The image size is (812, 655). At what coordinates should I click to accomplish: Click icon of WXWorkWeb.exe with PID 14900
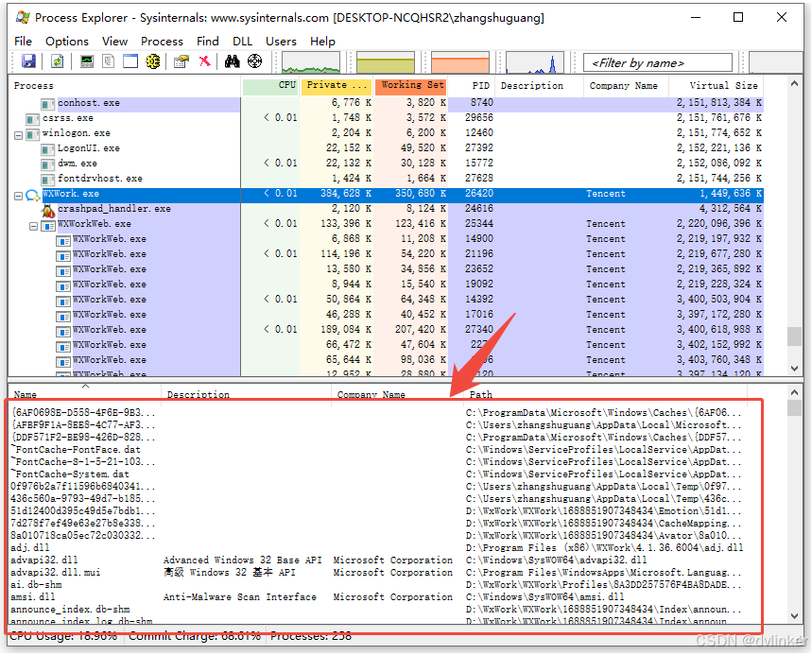pyautogui.click(x=63, y=241)
